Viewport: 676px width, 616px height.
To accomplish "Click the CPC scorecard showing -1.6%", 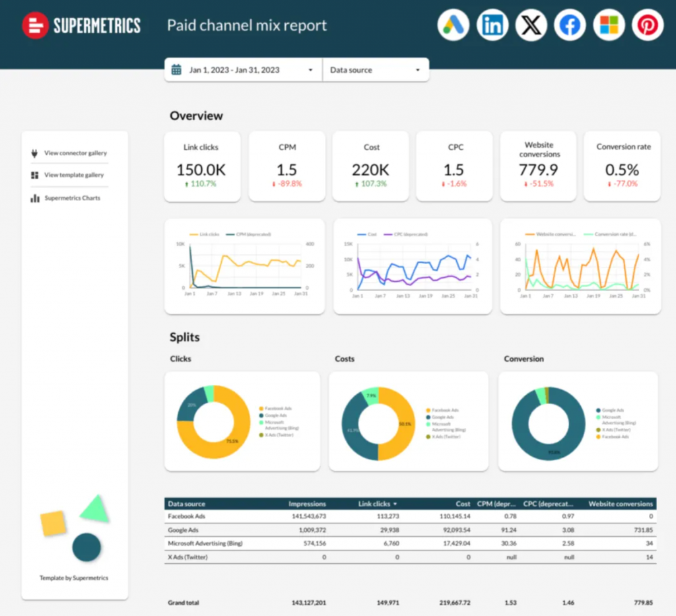I will coord(454,166).
